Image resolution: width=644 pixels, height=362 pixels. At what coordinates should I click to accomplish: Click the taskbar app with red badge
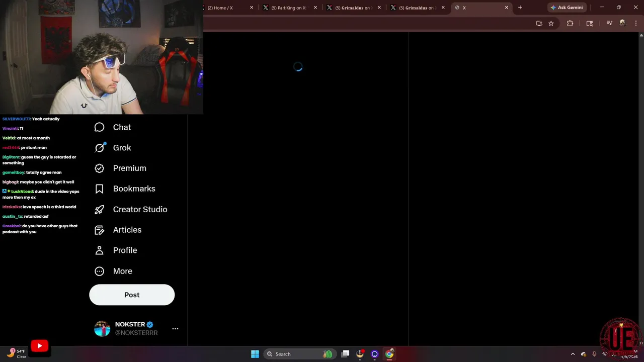(360, 354)
